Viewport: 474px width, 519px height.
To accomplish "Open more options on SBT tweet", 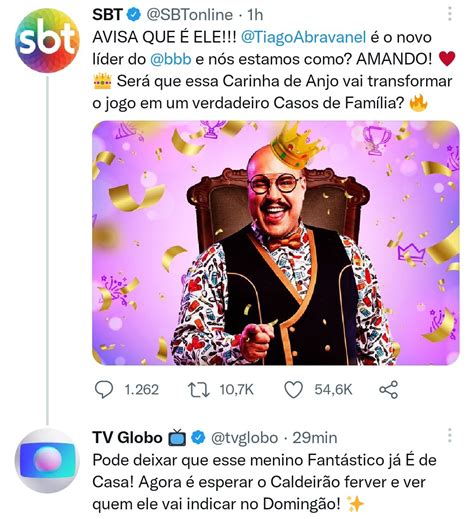I will point(450,14).
